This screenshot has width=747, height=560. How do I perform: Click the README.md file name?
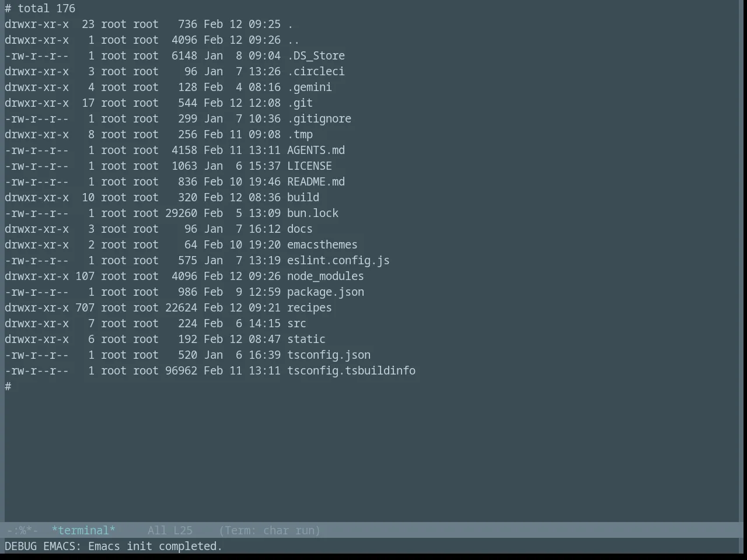click(x=316, y=182)
